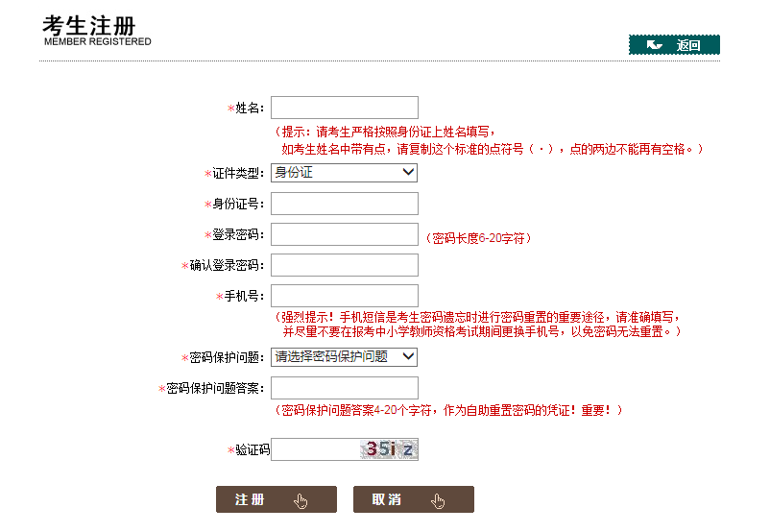Click the 验证码 verification code input
Screen dimensions: 770x532
(314, 449)
